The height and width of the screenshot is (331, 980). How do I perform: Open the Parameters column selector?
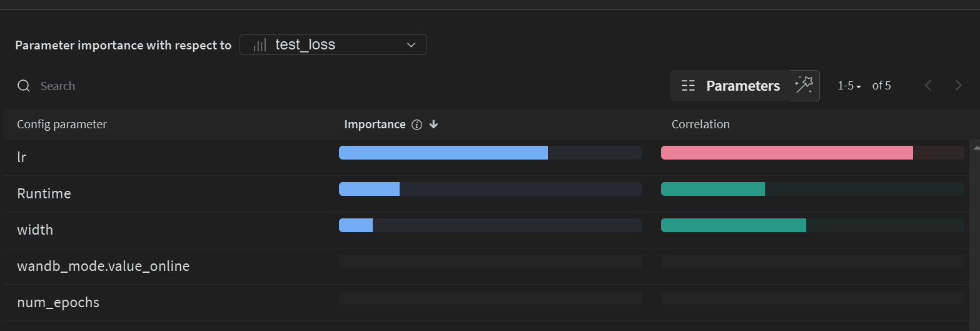(x=730, y=86)
